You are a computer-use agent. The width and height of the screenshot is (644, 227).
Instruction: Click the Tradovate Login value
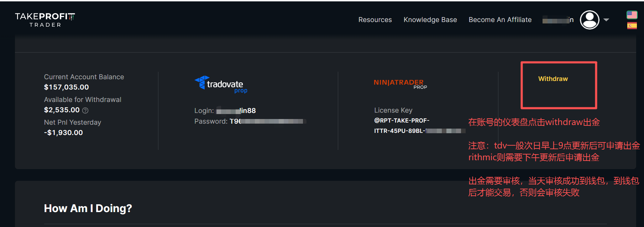point(236,110)
